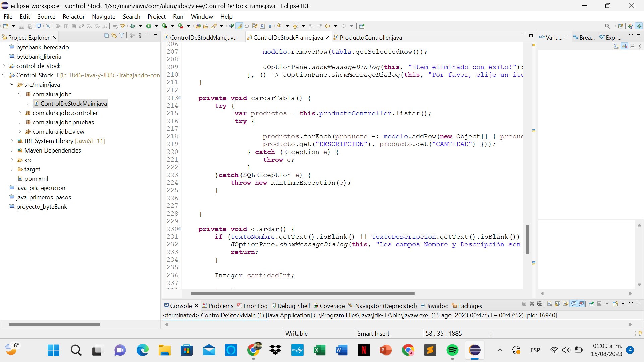The height and width of the screenshot is (362, 644).
Task: Click the New file wizard icon
Action: (x=6, y=26)
